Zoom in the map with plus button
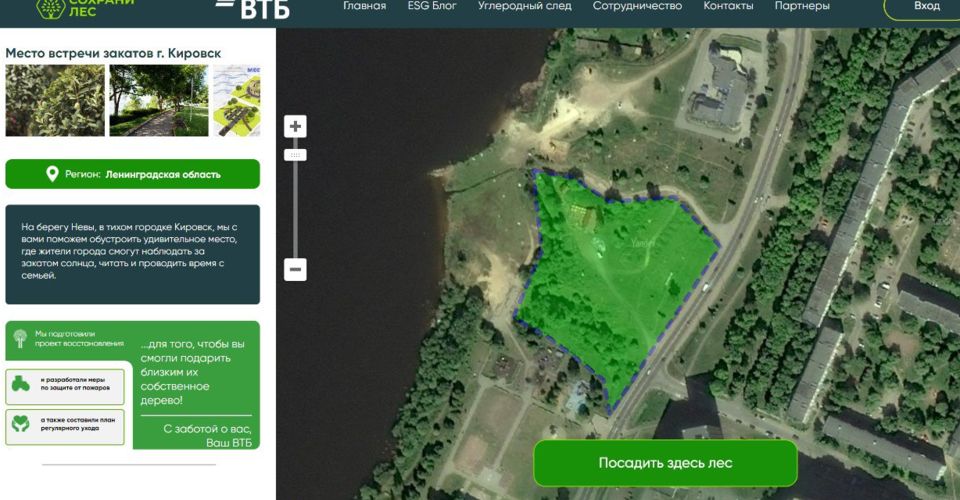960x500 pixels. [x=295, y=126]
